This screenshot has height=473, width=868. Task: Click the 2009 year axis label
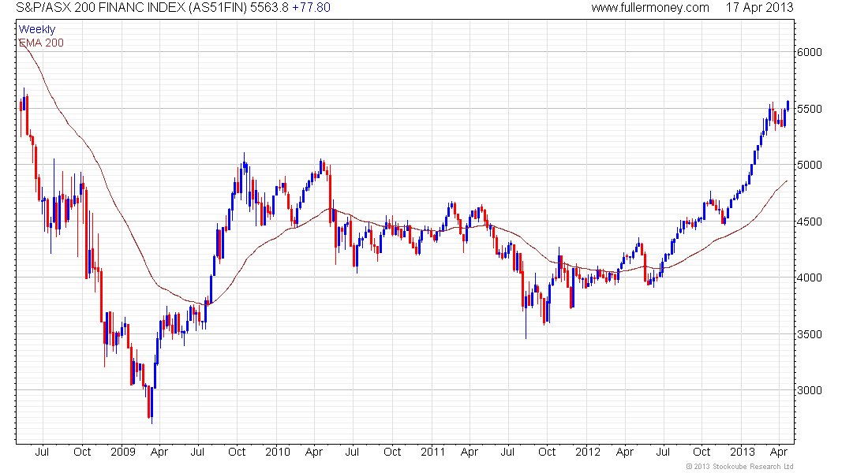point(123,452)
